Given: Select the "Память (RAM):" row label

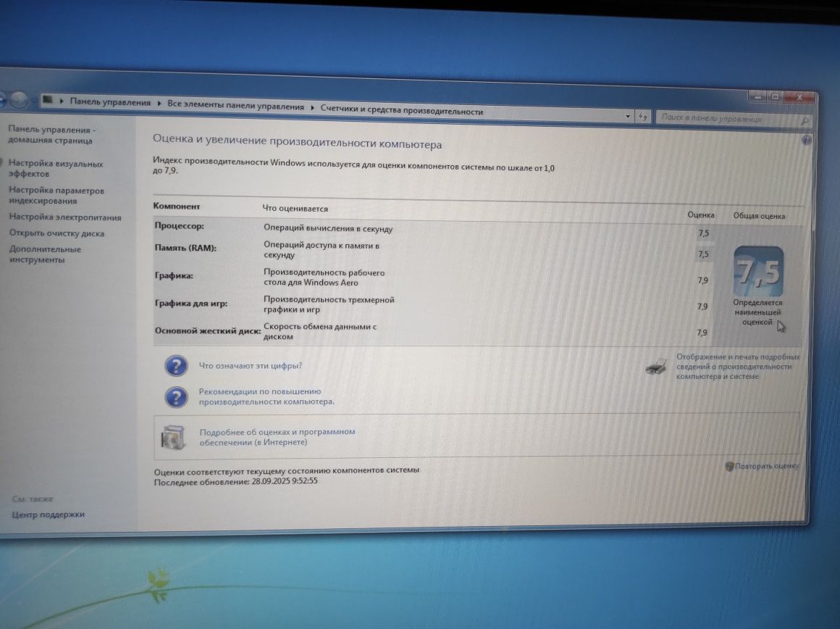Looking at the screenshot, I should (185, 248).
